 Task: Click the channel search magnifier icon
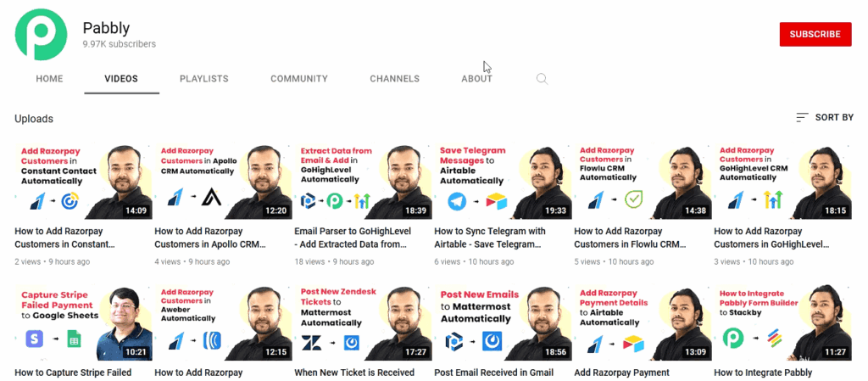click(x=542, y=79)
